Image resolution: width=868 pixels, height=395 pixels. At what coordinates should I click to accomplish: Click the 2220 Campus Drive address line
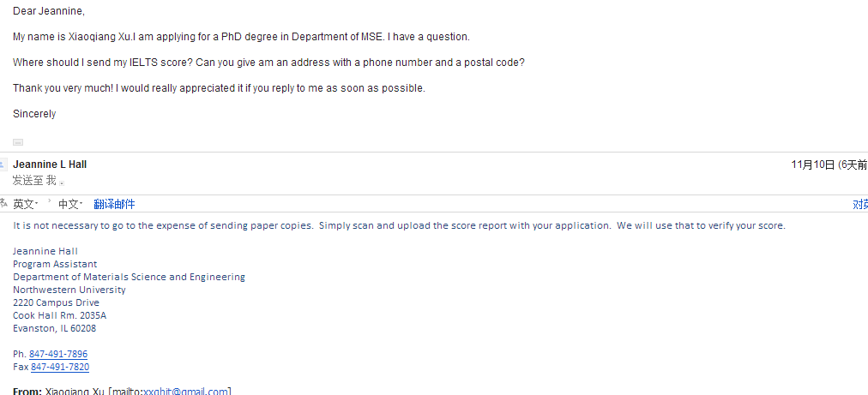(56, 302)
